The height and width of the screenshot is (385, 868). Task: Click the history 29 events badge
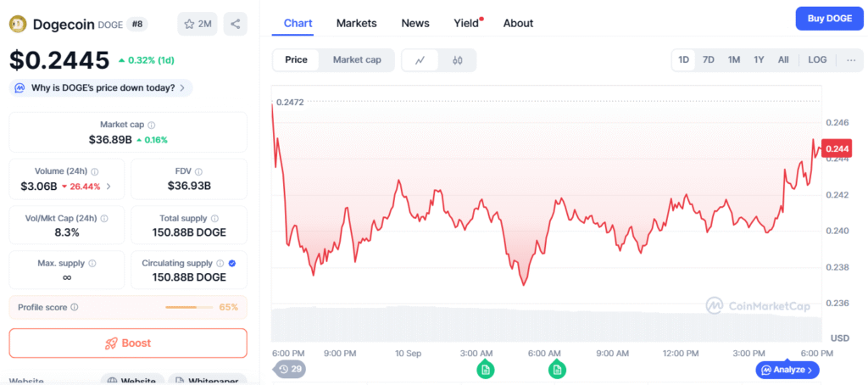[289, 369]
